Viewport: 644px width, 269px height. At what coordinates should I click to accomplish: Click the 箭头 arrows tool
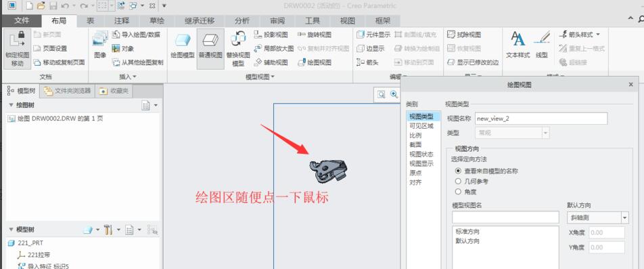367,62
